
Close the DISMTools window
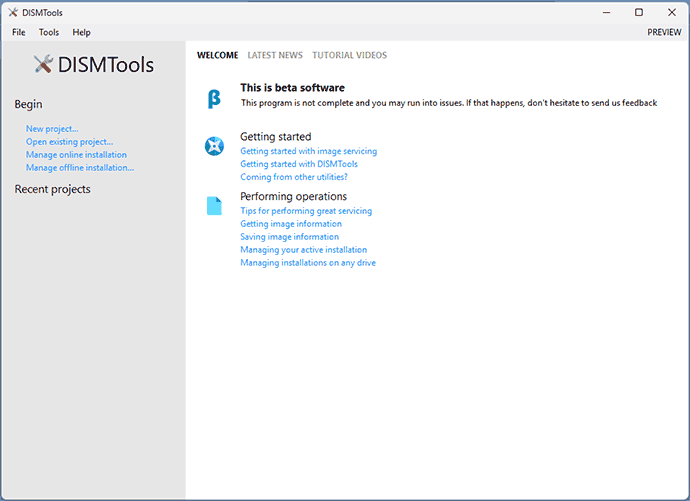(672, 12)
